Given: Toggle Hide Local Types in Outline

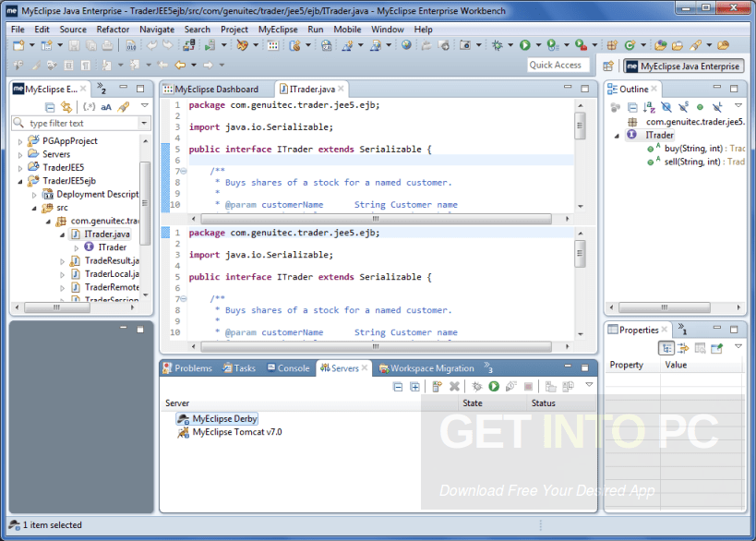Looking at the screenshot, I should 717,107.
